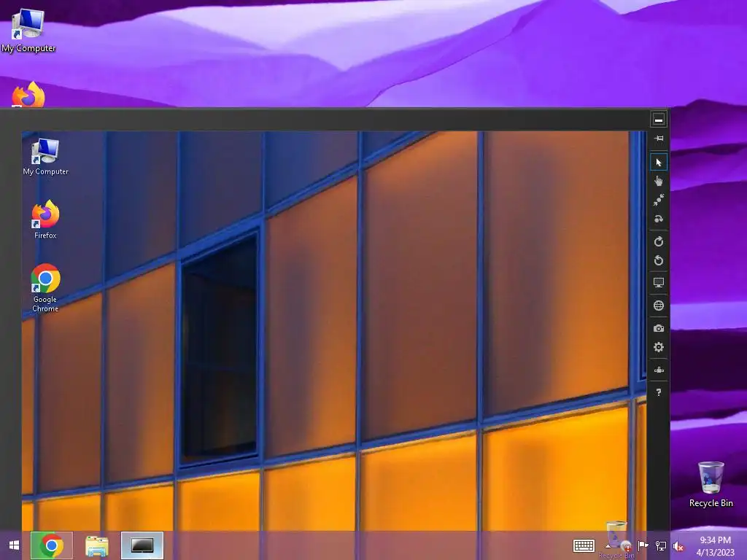The width and height of the screenshot is (747, 560).
Task: Select Firefox shortcut inside the remote desktop
Action: (x=46, y=219)
